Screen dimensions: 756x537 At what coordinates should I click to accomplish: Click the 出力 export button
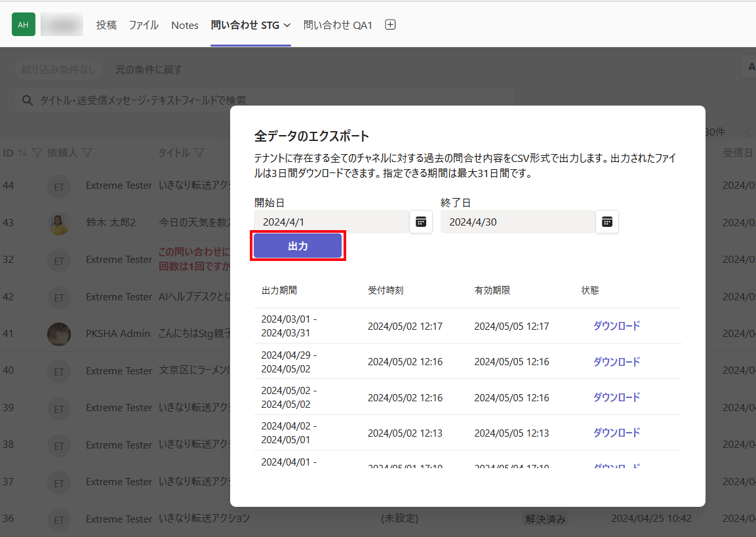(x=298, y=246)
